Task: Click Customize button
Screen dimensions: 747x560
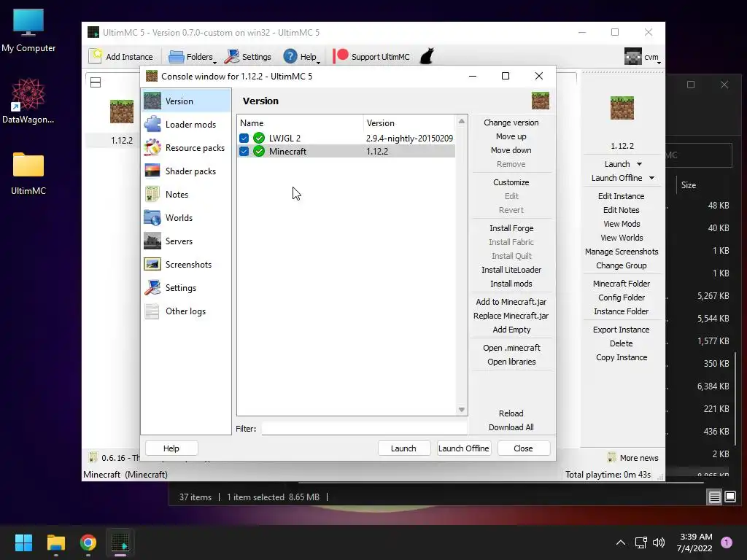Action: tap(511, 182)
